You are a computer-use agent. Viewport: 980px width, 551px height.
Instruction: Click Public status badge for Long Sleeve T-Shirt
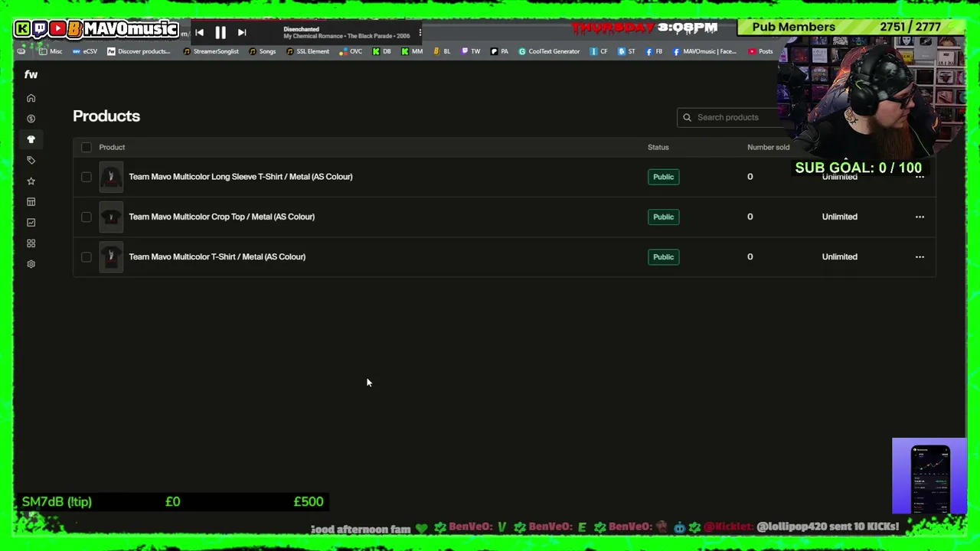point(663,177)
